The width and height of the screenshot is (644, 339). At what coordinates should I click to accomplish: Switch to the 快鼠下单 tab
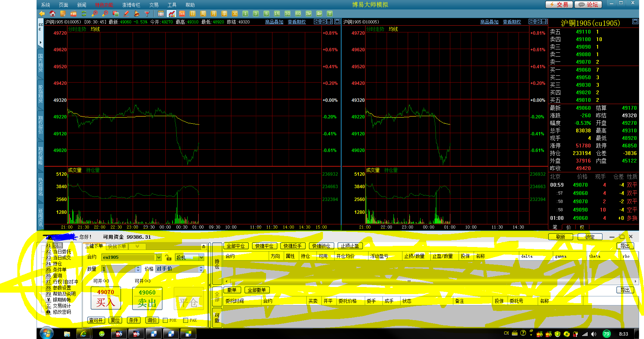tap(117, 246)
